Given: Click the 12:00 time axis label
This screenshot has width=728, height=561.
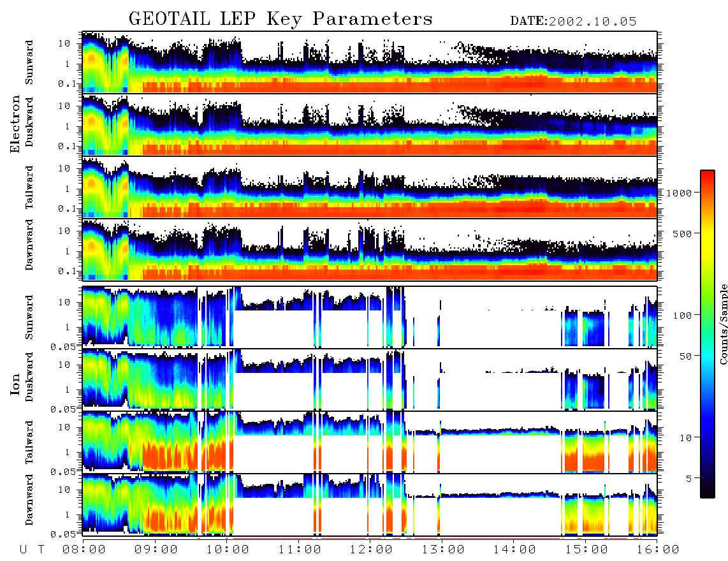Looking at the screenshot, I should pos(371,550).
